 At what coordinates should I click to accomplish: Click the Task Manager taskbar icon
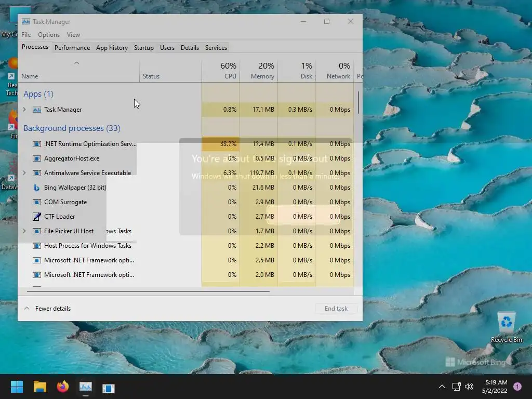[86, 387]
